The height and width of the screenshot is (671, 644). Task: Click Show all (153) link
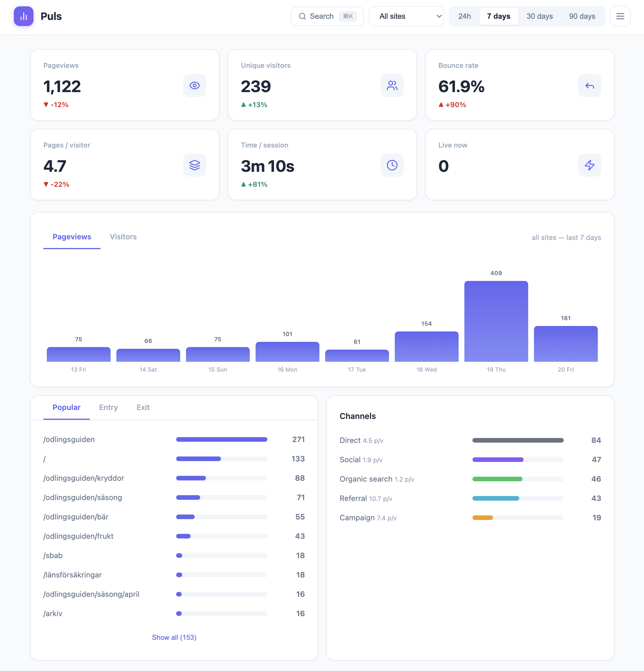point(174,637)
